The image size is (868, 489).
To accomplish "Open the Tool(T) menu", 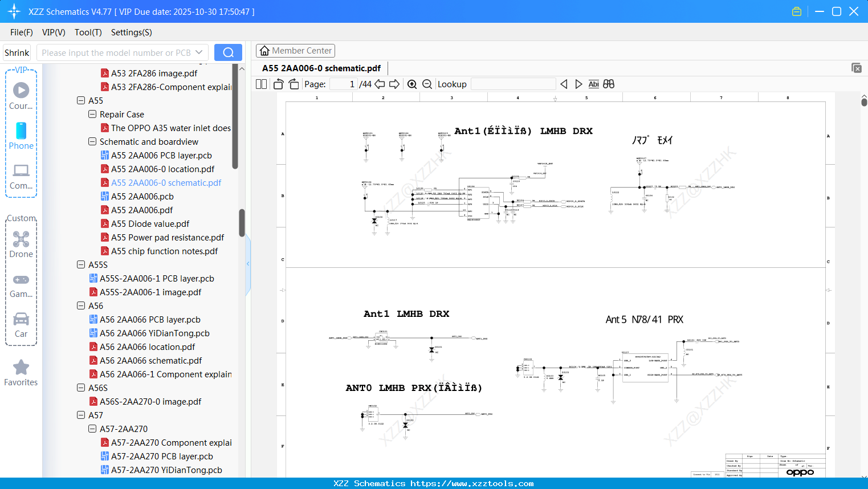I will (88, 32).
